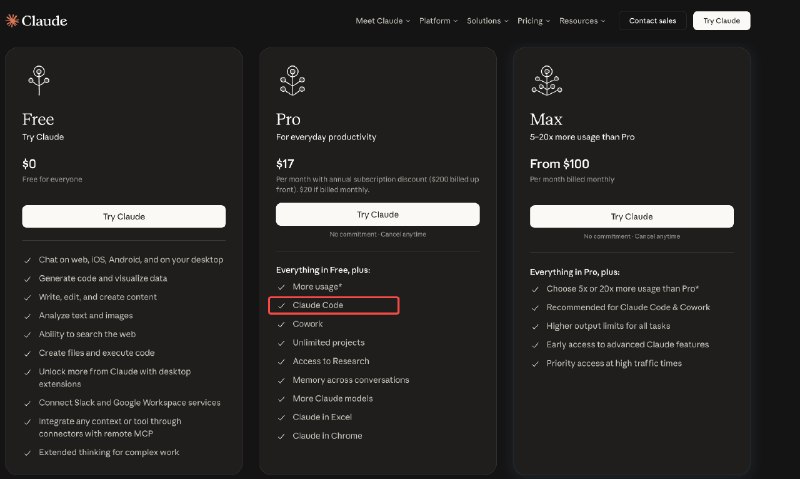Click checkmark icon beside Cowork feature
The image size is (800, 479).
pyautogui.click(x=281, y=324)
